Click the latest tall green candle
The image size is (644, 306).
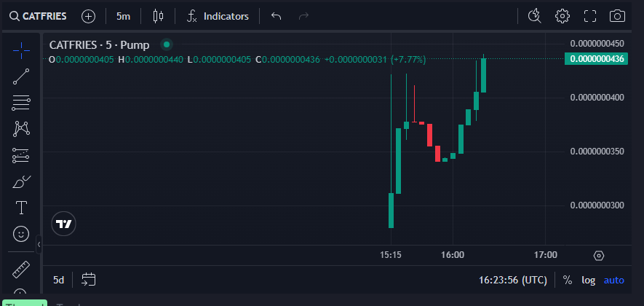(x=484, y=76)
